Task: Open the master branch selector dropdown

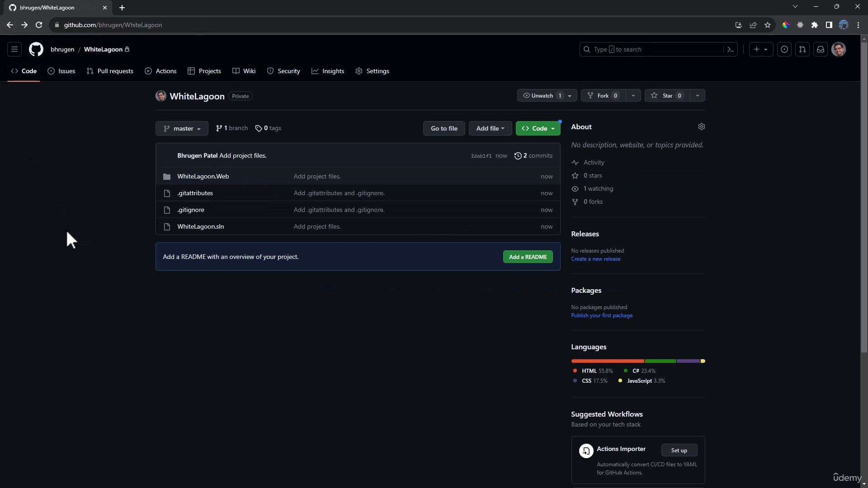Action: [182, 128]
